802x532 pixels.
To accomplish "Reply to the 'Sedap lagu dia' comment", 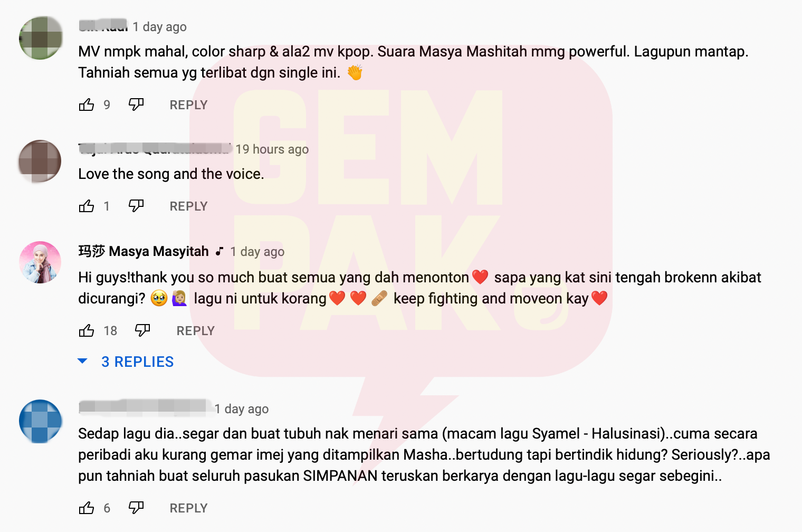I will (188, 508).
